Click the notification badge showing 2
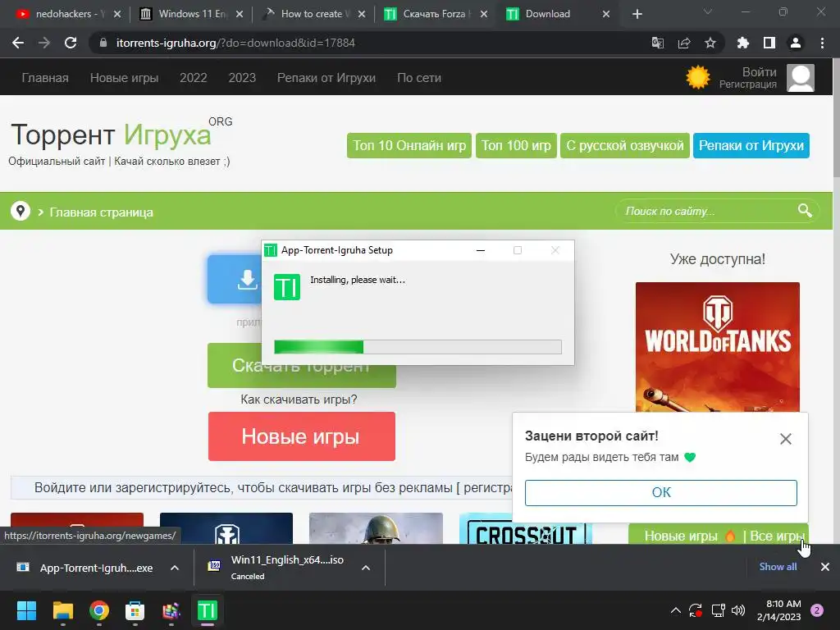 [817, 610]
